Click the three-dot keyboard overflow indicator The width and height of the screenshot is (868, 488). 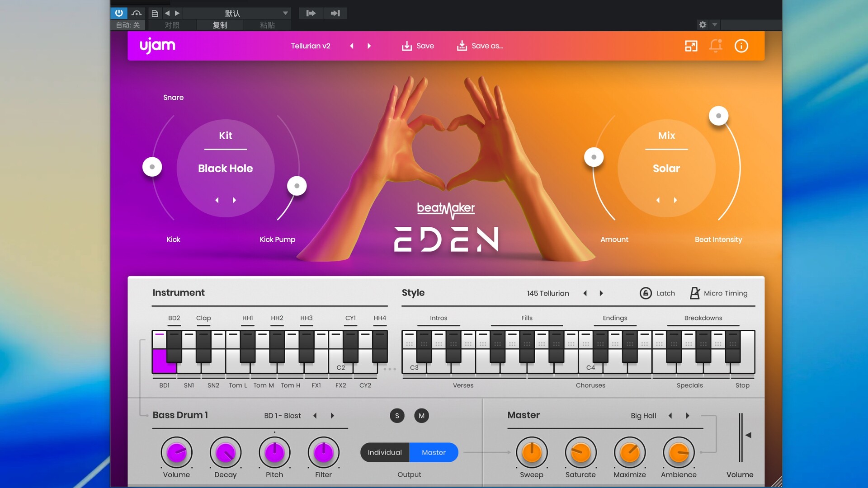390,369
